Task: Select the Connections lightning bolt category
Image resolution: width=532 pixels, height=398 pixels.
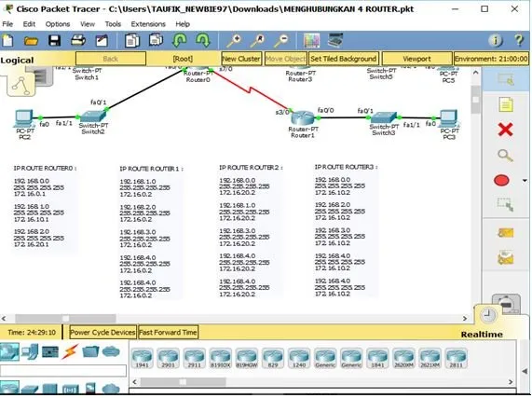Action: [x=70, y=351]
